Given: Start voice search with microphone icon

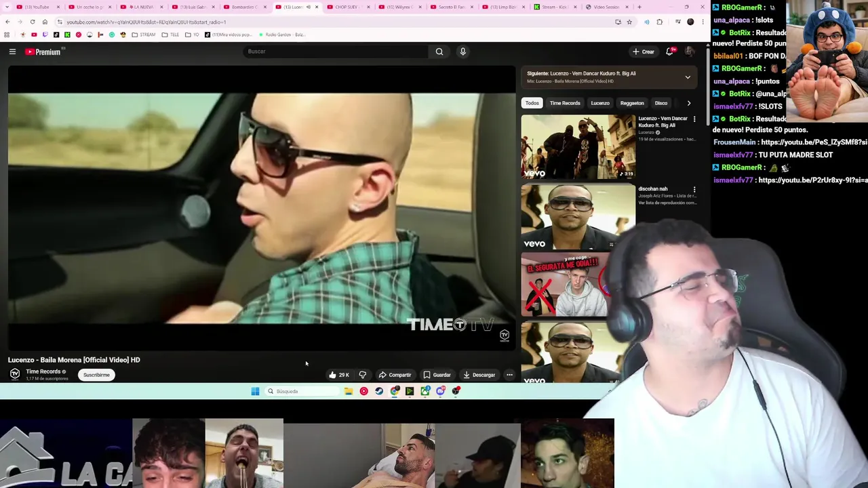Looking at the screenshot, I should pos(462,52).
